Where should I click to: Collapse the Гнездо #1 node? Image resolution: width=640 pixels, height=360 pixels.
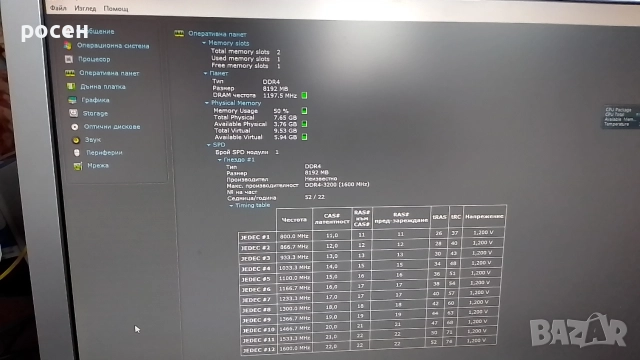click(220, 160)
